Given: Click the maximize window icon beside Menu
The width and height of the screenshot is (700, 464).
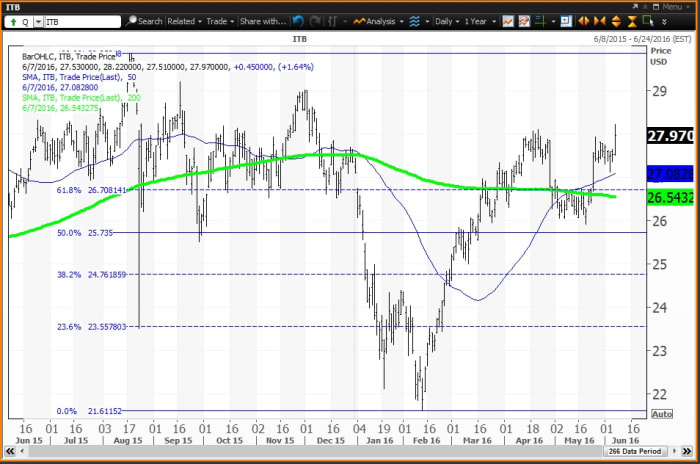Looking at the screenshot, I should pos(656,7).
